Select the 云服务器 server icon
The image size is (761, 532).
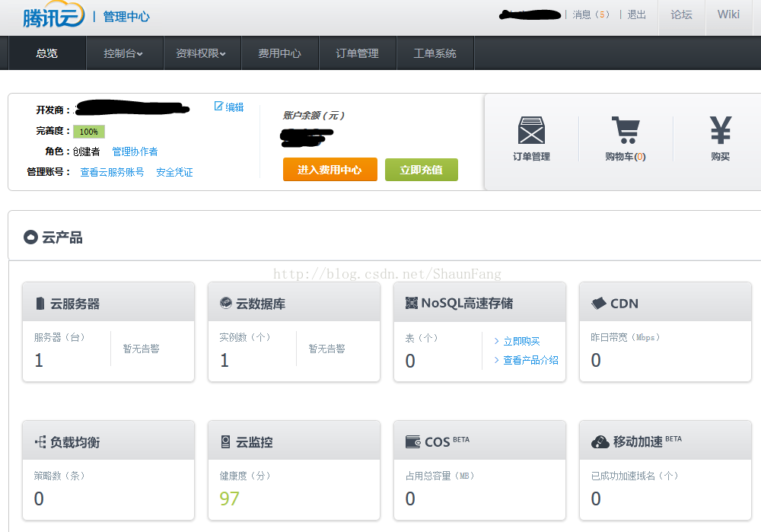pyautogui.click(x=41, y=303)
